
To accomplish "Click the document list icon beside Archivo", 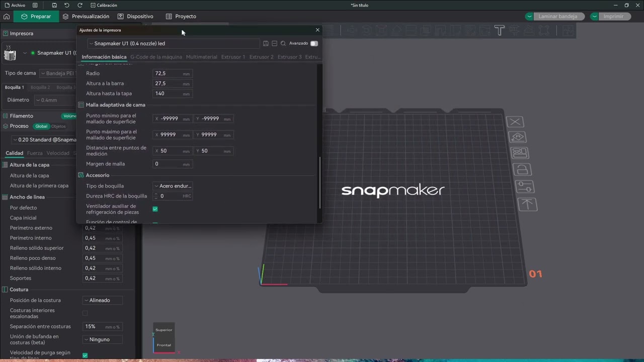I will point(35,5).
